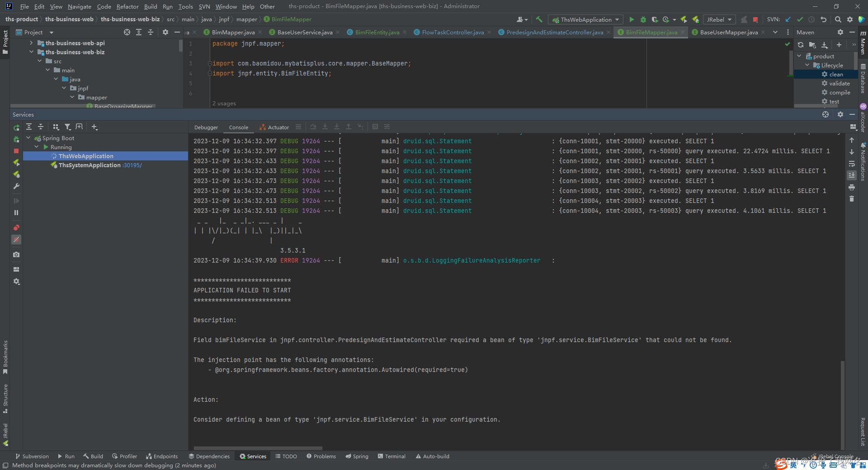Switch to the Debugger tab
The image size is (868, 470).
tap(206, 127)
